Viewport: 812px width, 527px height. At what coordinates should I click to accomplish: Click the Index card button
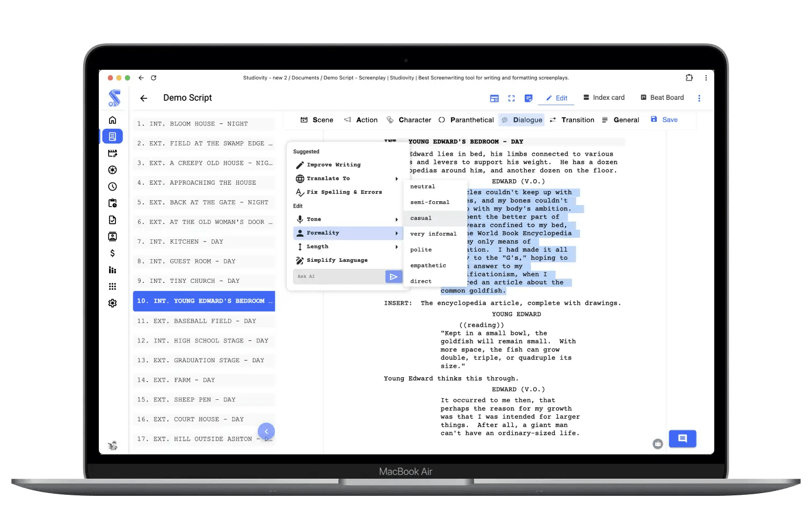tap(604, 97)
